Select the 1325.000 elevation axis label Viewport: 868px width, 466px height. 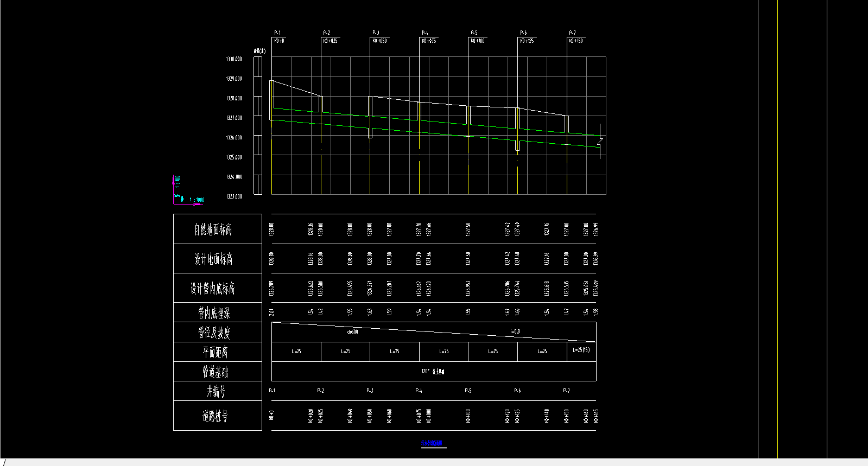pos(234,157)
